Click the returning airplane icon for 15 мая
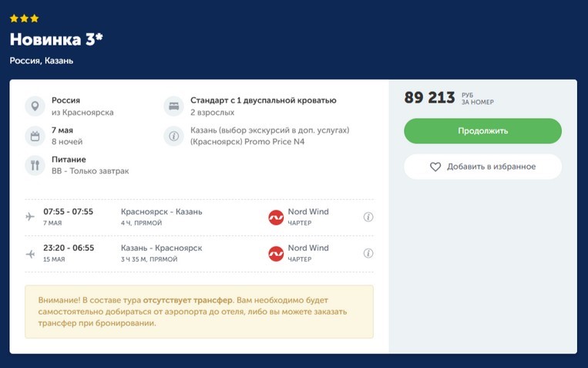 (x=30, y=255)
